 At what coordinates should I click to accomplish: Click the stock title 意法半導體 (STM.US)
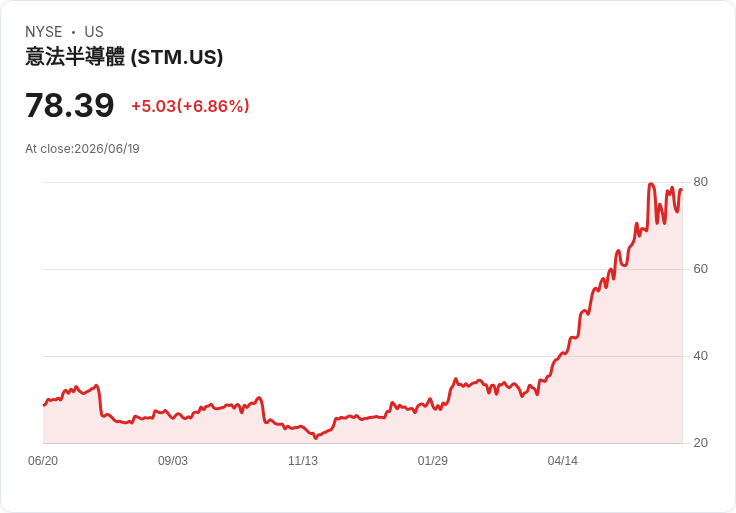pos(124,57)
